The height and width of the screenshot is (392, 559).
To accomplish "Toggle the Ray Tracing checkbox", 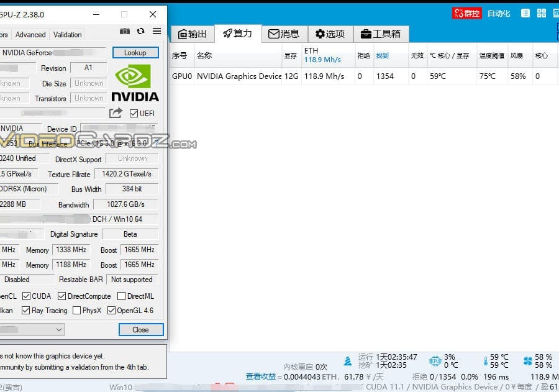I will coord(25,311).
